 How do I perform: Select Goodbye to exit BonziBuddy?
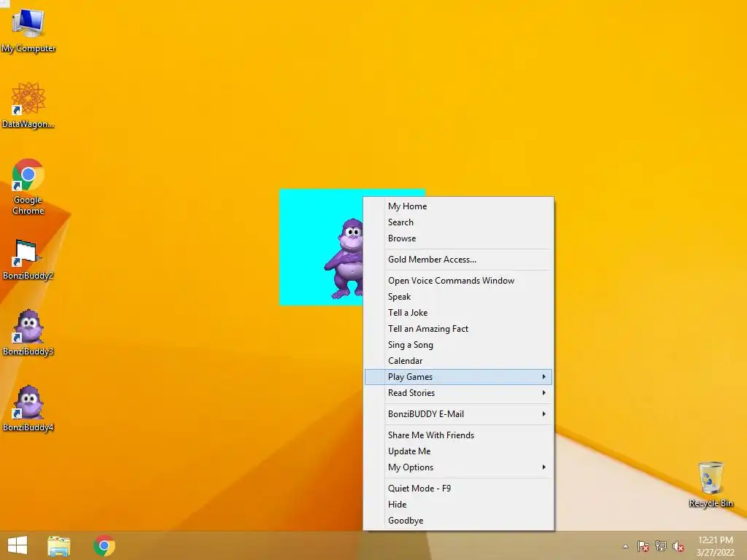click(458, 521)
